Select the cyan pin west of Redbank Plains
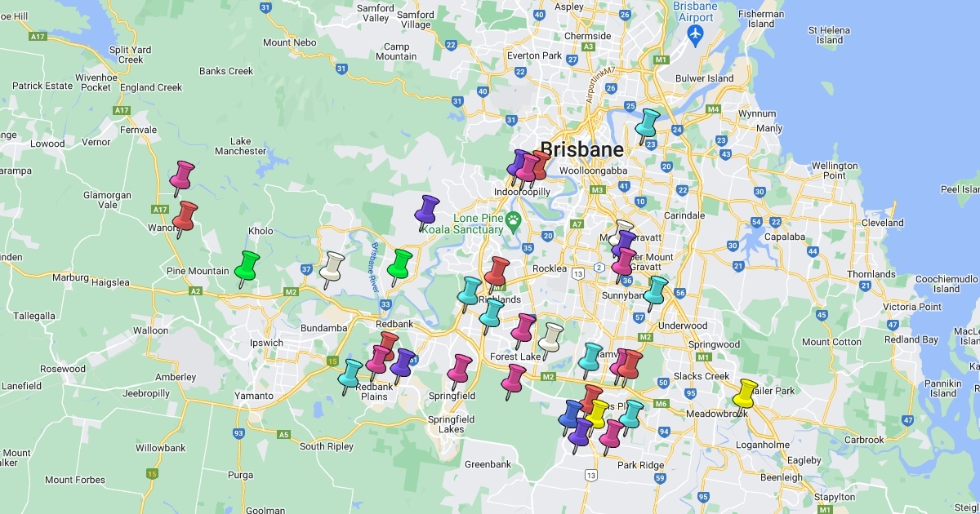Image resolution: width=980 pixels, height=514 pixels. pos(350,373)
